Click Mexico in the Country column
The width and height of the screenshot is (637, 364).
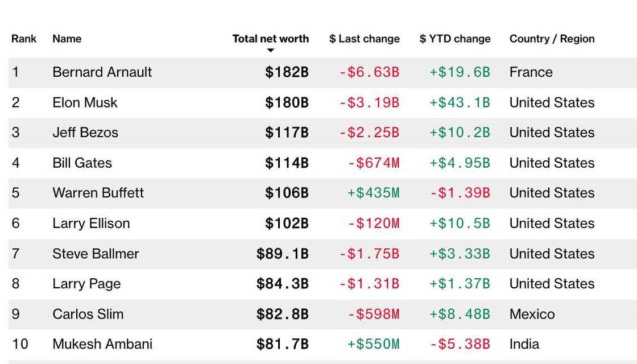(532, 314)
